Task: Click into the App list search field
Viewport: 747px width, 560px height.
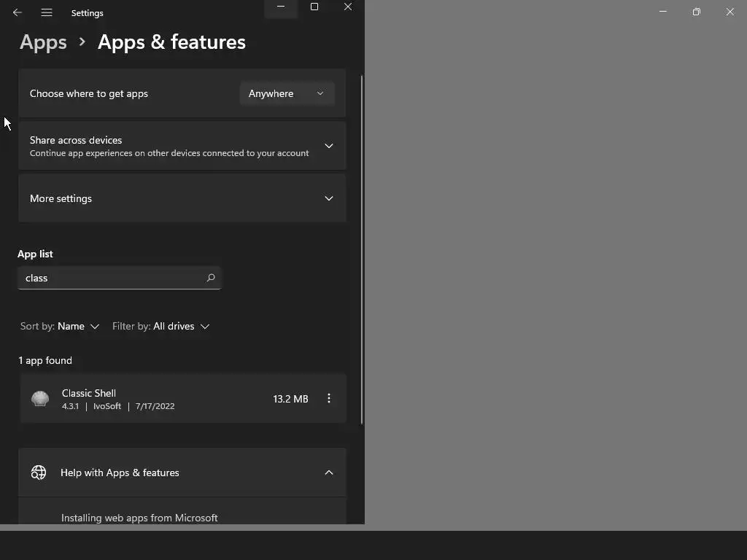Action: click(119, 278)
